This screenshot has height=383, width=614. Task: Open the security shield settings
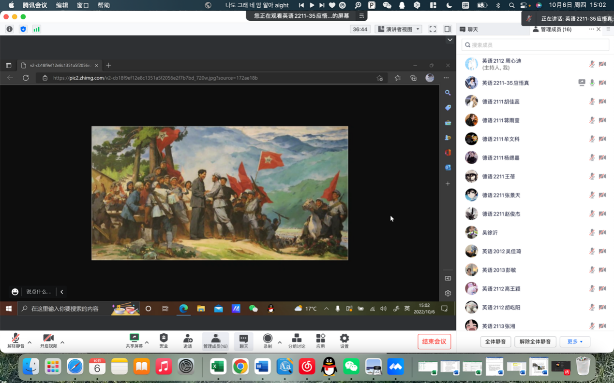(164, 340)
